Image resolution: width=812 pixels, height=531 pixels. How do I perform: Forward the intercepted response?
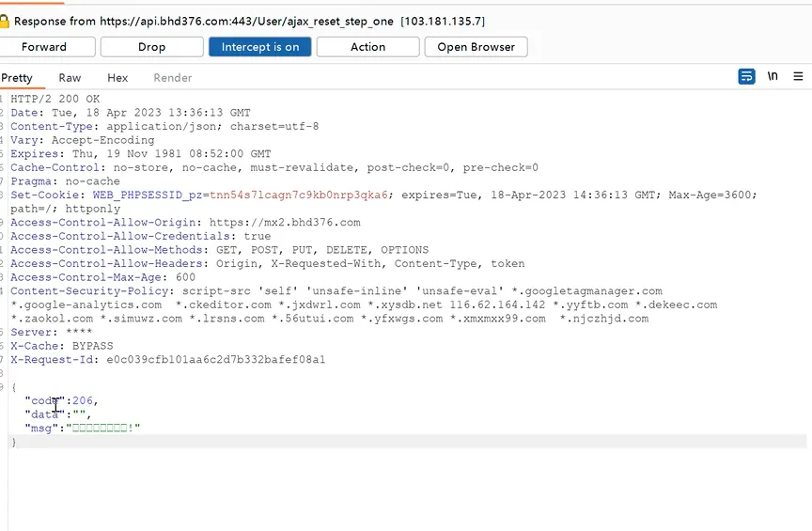[x=44, y=47]
